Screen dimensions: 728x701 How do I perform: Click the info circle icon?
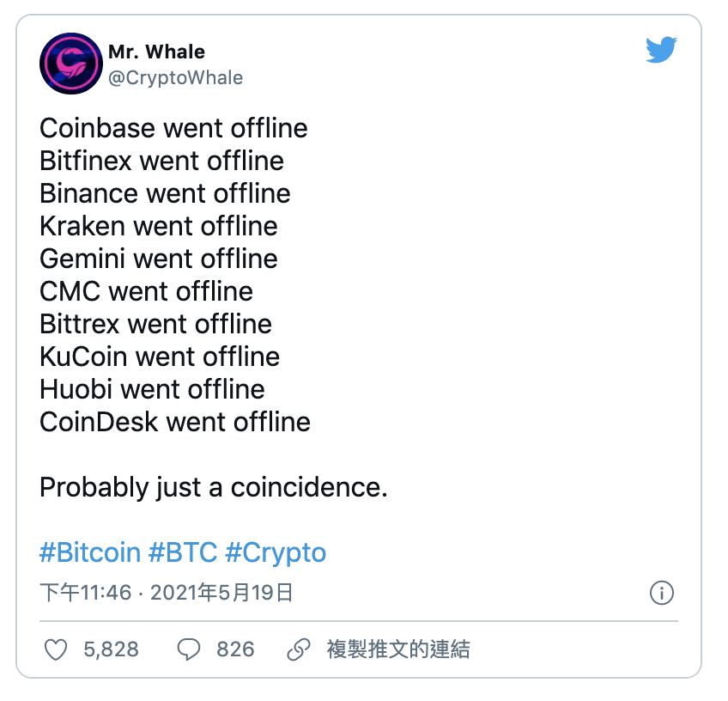(662, 593)
